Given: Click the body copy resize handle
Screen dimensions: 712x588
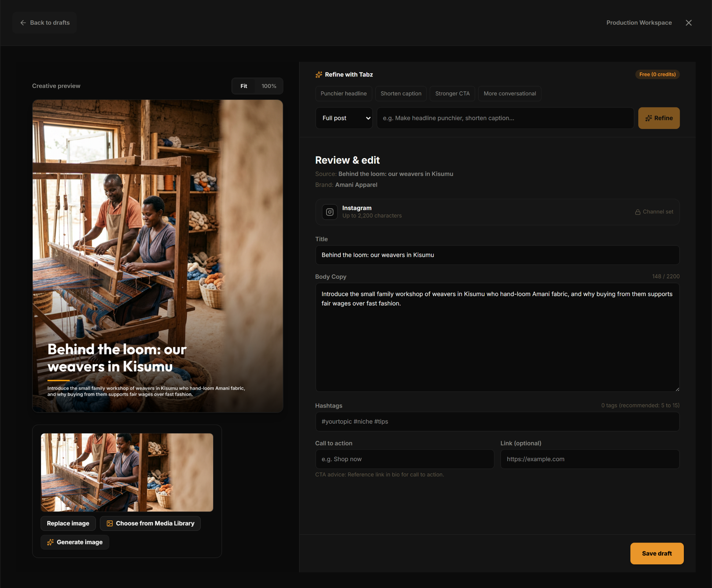Looking at the screenshot, I should pyautogui.click(x=677, y=389).
